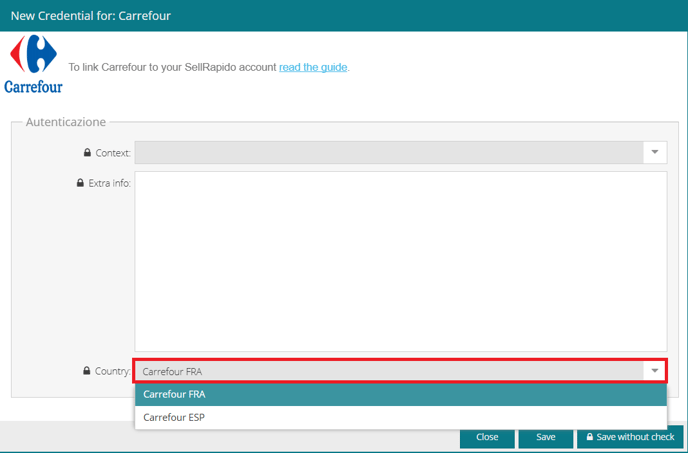Screen dimensions: 688x453
Task: Click the lock icon beside Country
Action: tap(87, 371)
